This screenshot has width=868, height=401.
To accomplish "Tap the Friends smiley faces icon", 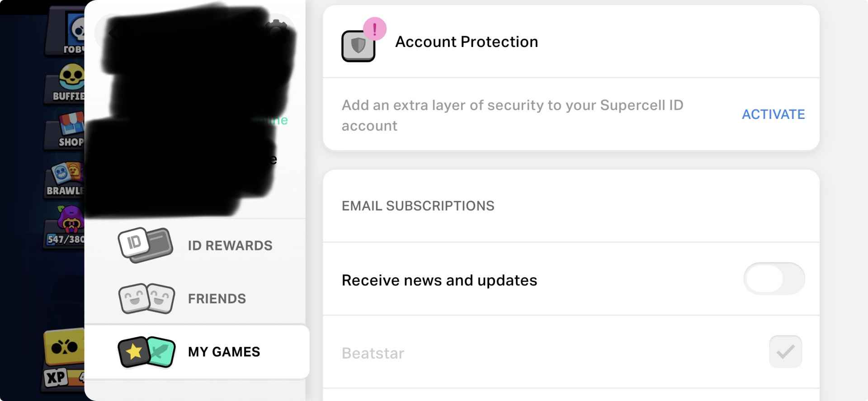I will (x=146, y=298).
